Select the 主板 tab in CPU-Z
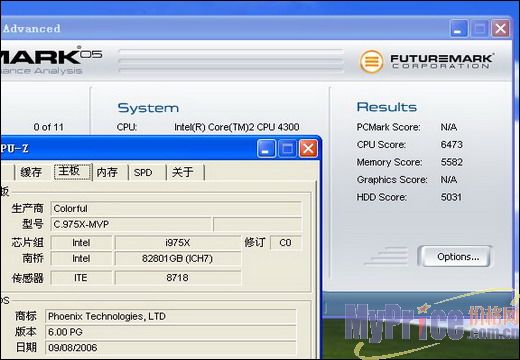This screenshot has height=360, width=520. (x=73, y=172)
